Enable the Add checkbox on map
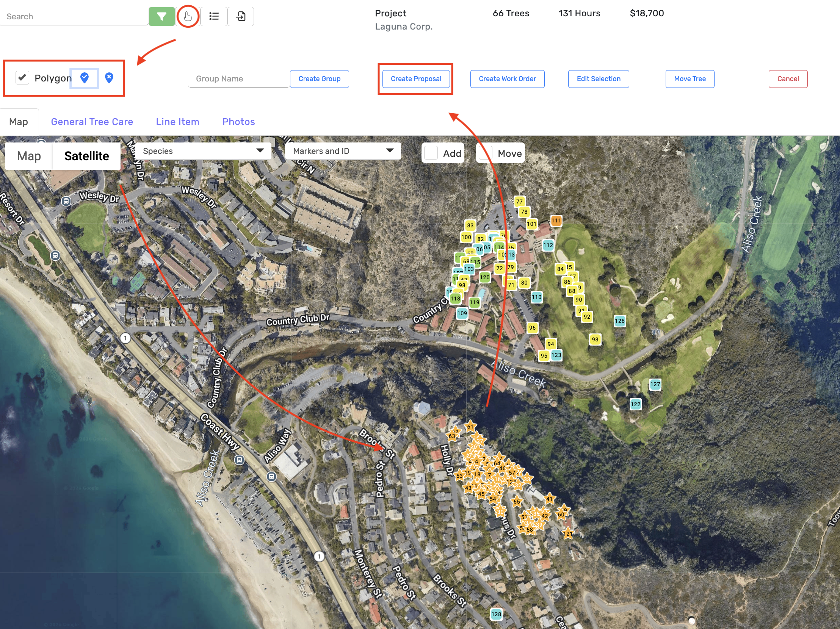 tap(431, 153)
